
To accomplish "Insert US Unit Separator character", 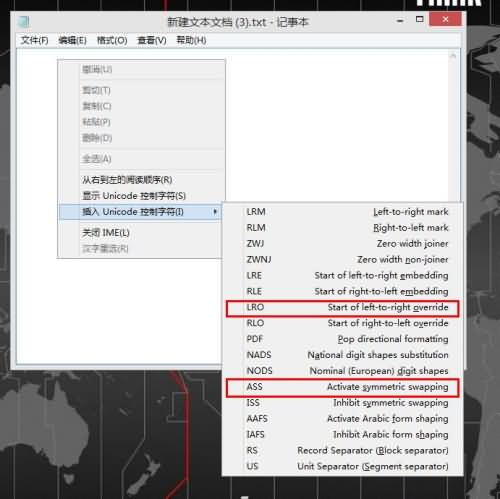I will (x=343, y=466).
